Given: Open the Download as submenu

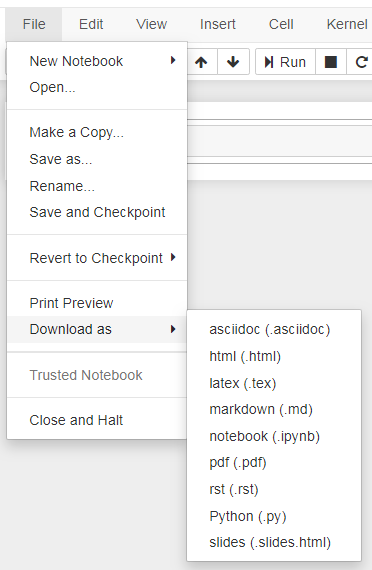Looking at the screenshot, I should pos(97,329).
